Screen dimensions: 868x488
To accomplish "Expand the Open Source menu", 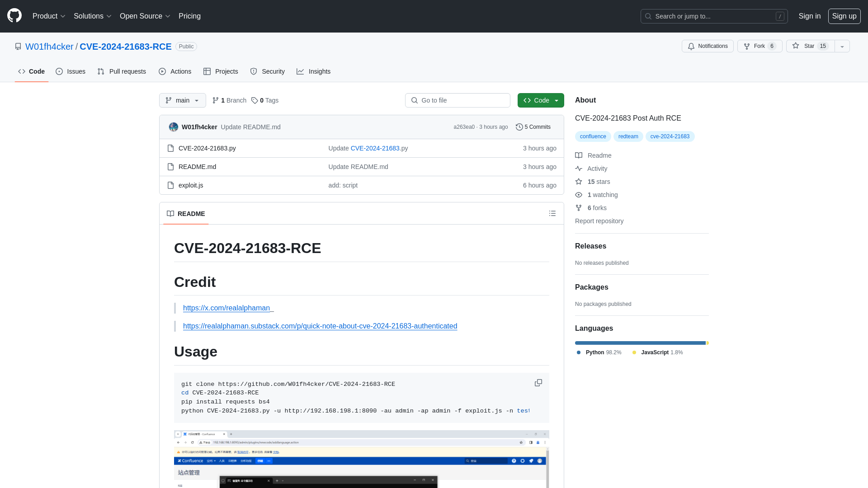I will coord(145,16).
